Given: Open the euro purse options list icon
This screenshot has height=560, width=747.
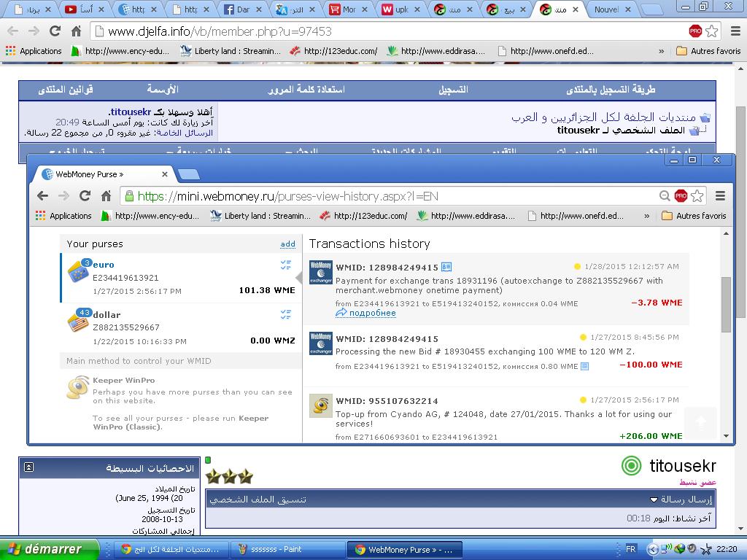Looking at the screenshot, I should 286,265.
